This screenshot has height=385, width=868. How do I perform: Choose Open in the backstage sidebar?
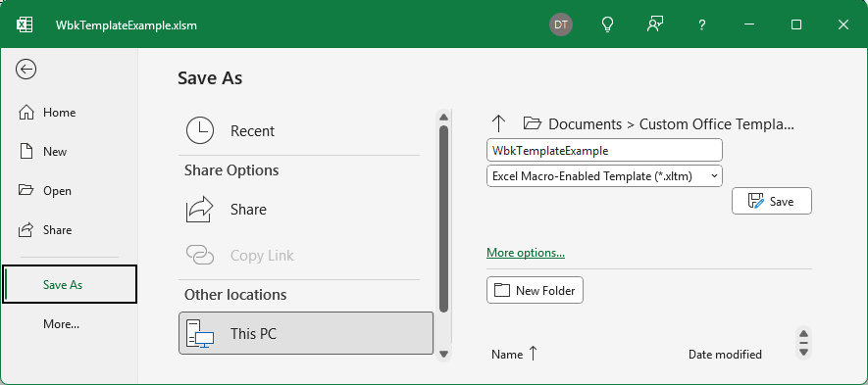pos(69,191)
